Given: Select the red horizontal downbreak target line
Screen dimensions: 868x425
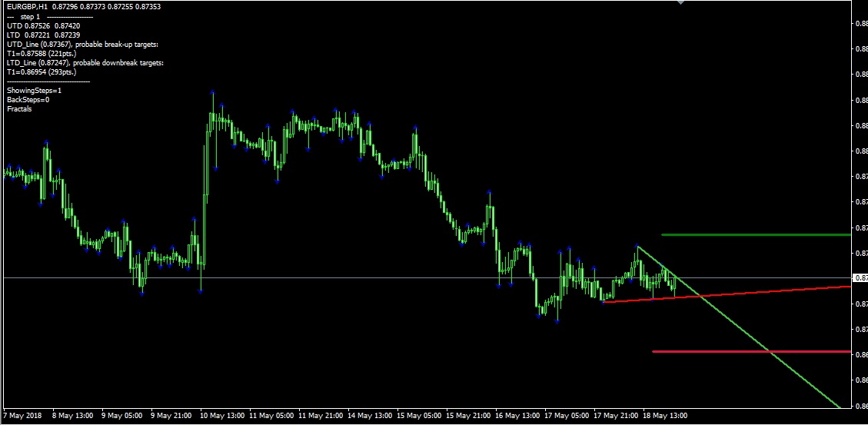Looking at the screenshot, I should [750, 351].
